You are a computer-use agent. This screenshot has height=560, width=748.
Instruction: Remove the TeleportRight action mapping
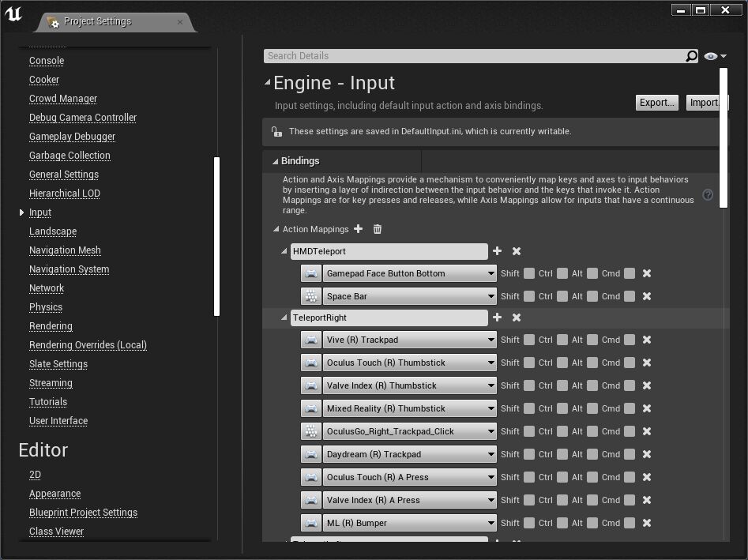pos(516,318)
